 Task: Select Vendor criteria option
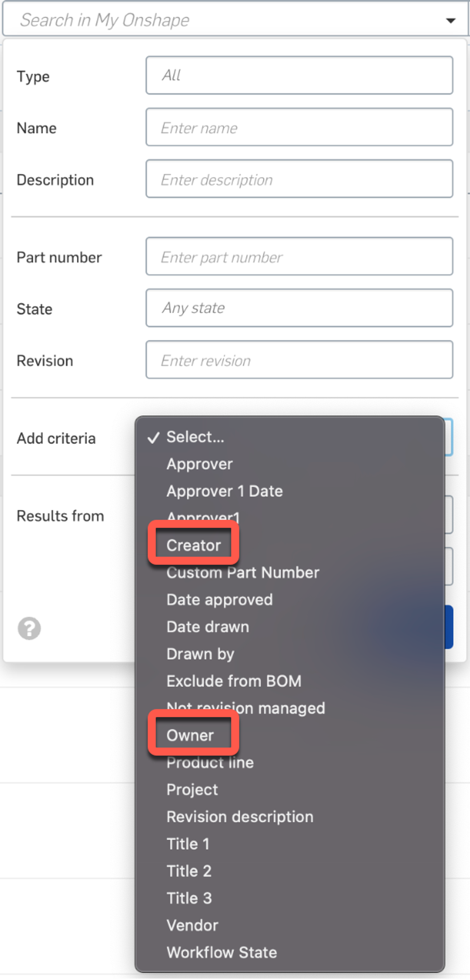pos(192,925)
